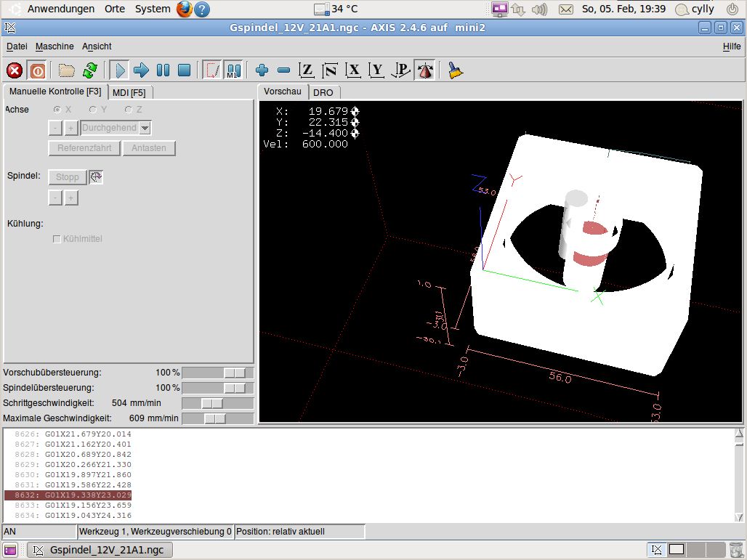Switch preview to side X view
The width and height of the screenshot is (747, 560).
(353, 70)
